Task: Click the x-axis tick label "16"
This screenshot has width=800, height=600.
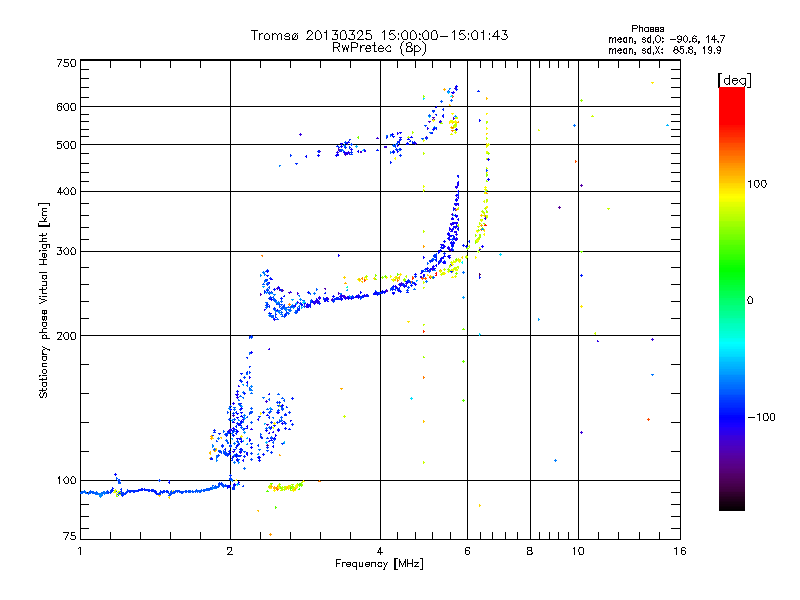Action: (680, 551)
